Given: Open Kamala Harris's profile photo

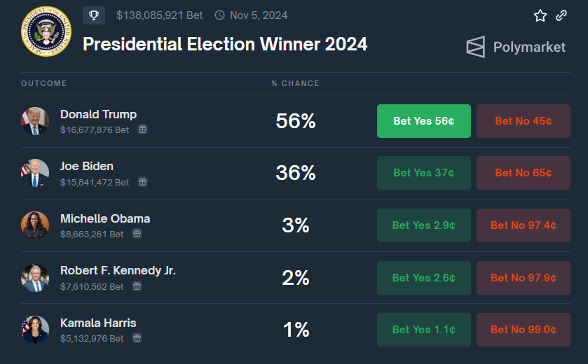Looking at the screenshot, I should point(35,330).
